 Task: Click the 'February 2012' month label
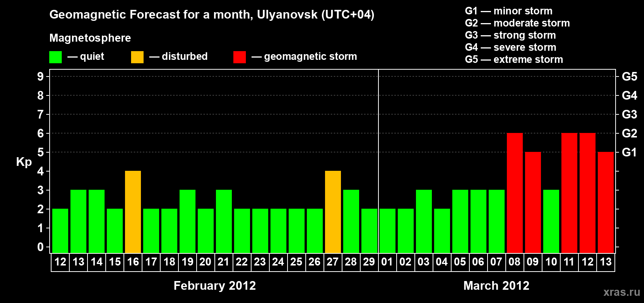(x=215, y=286)
